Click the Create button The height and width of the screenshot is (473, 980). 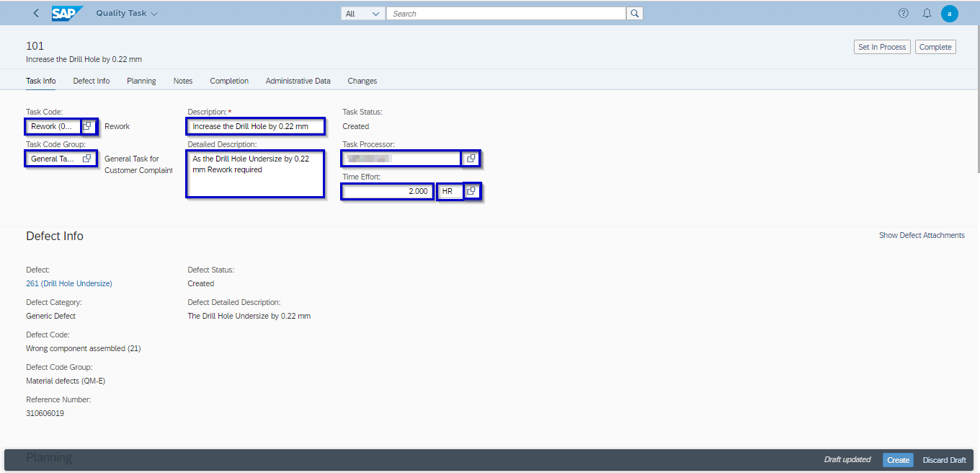(898, 460)
